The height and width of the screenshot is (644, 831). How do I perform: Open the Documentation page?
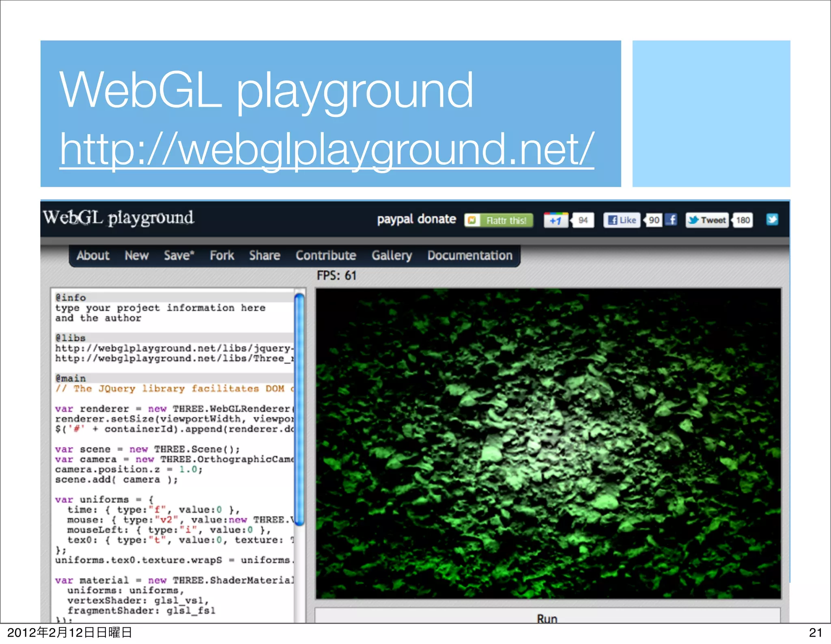[470, 255]
